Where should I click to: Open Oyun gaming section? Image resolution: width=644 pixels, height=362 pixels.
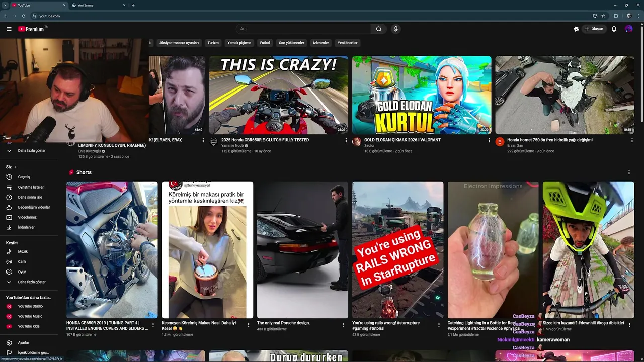(x=22, y=271)
